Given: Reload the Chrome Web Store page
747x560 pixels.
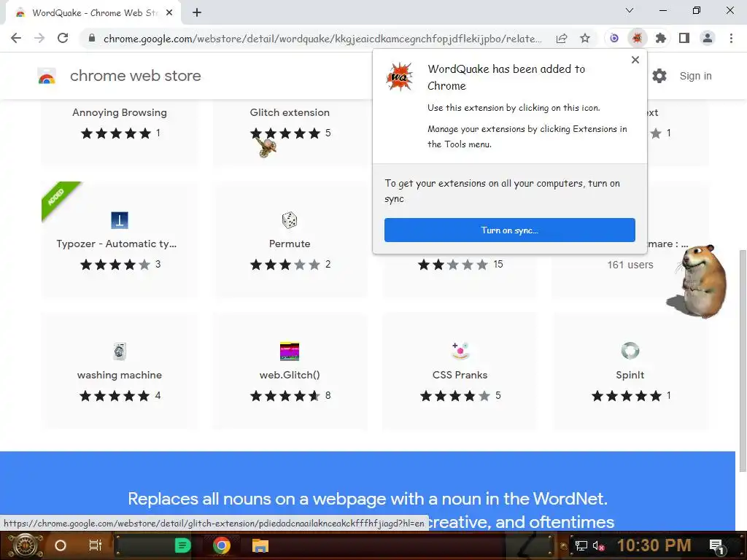Looking at the screenshot, I should (63, 38).
